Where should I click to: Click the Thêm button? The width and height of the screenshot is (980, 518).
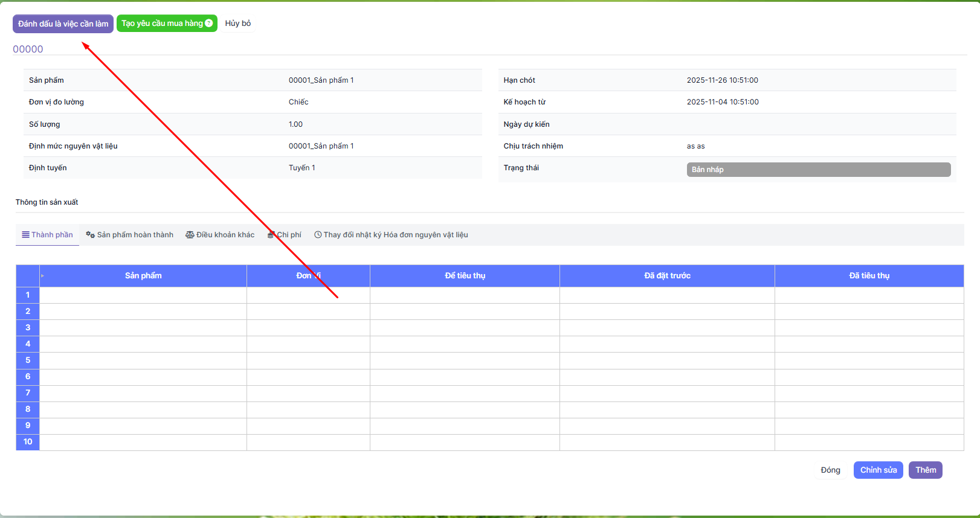(x=925, y=470)
